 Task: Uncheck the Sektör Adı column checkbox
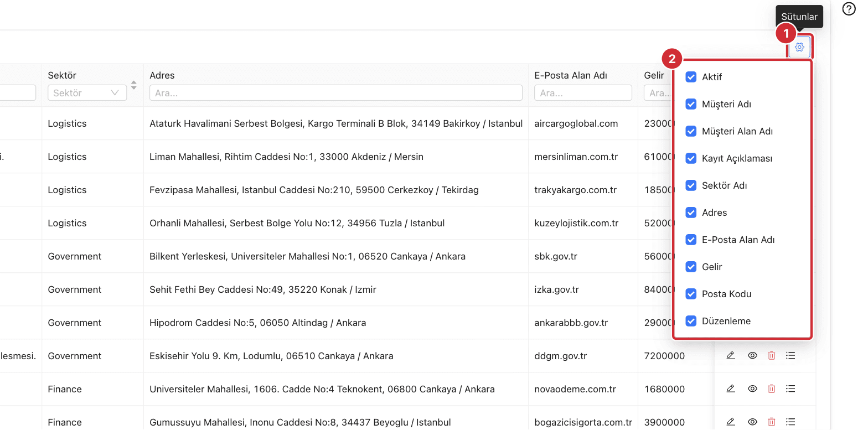tap(691, 185)
